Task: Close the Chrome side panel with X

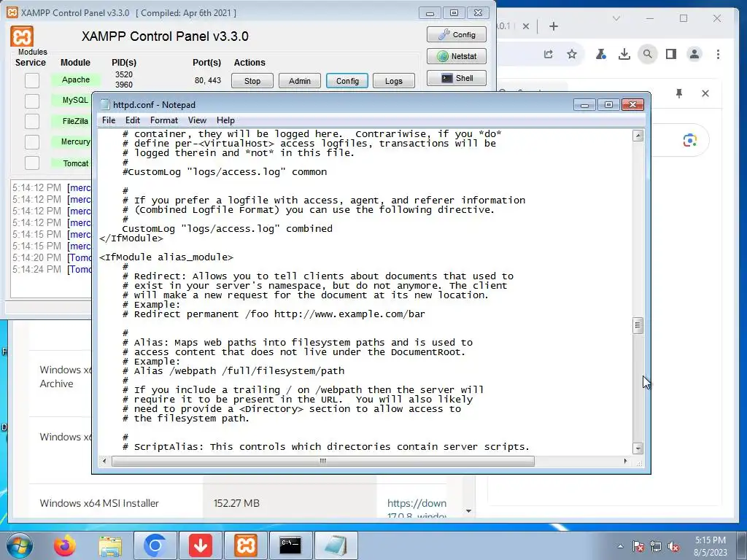Action: (705, 93)
